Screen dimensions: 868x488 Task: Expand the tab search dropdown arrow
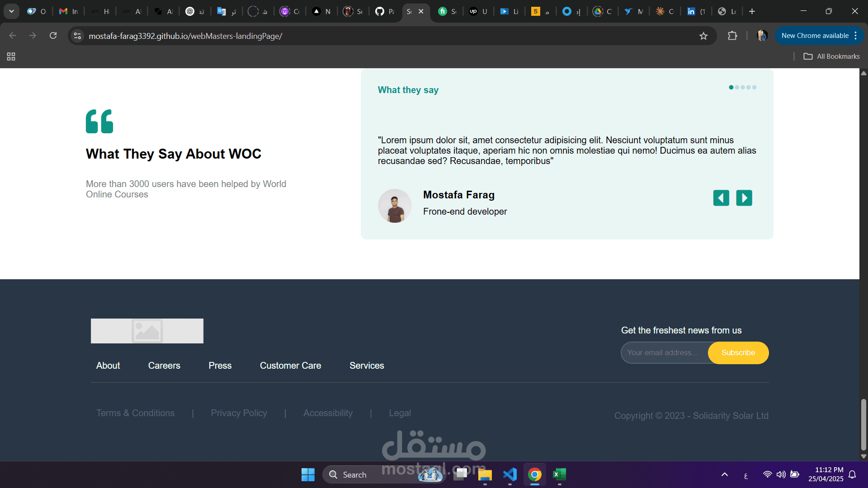pyautogui.click(x=11, y=11)
